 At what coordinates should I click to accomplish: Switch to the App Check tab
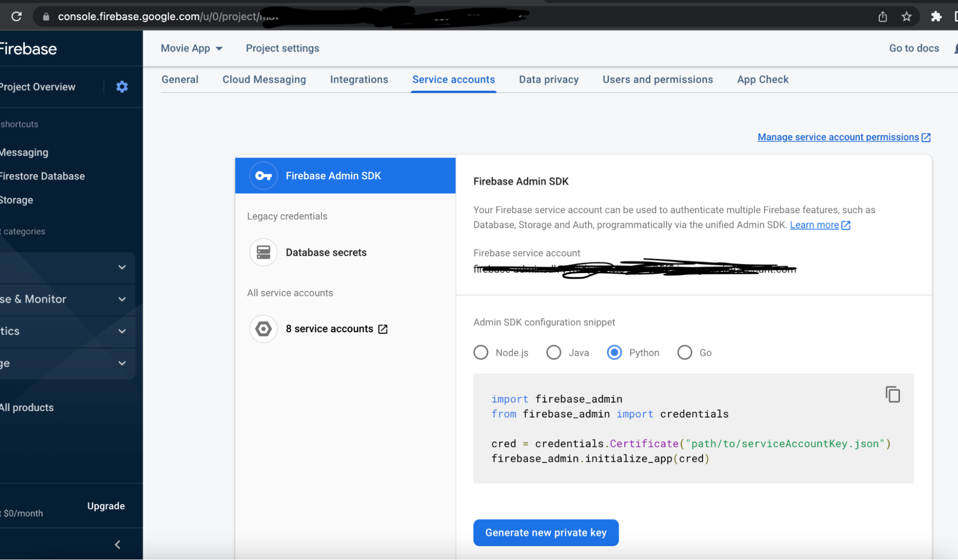pyautogui.click(x=762, y=80)
